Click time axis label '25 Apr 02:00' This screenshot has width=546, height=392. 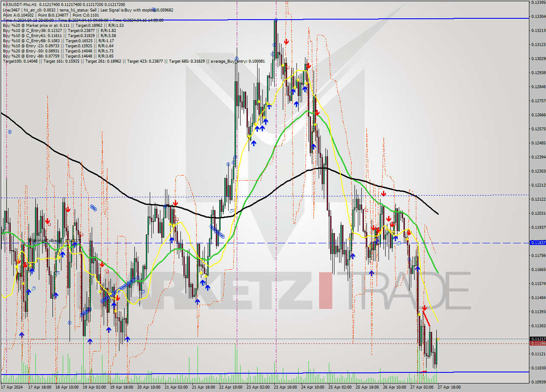pos(340,387)
